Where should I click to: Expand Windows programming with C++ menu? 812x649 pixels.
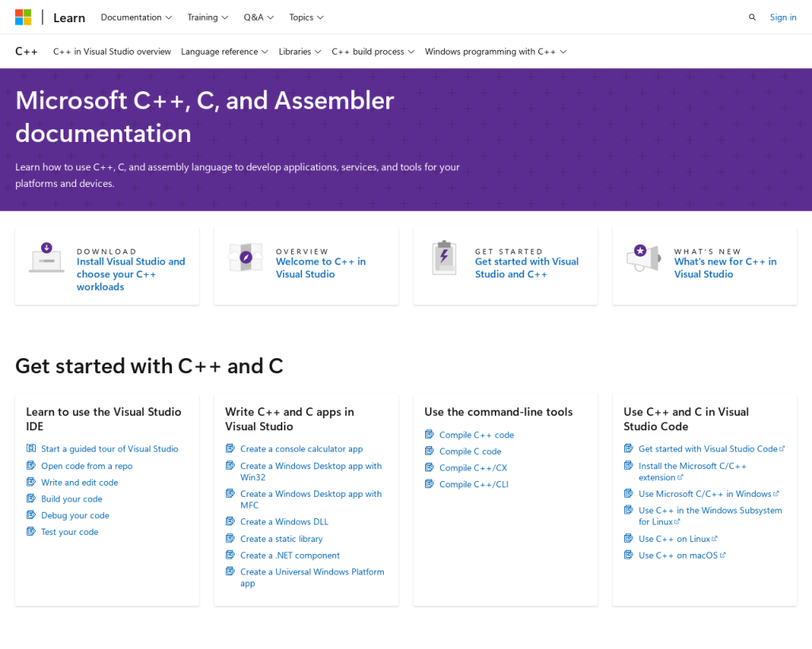click(496, 52)
